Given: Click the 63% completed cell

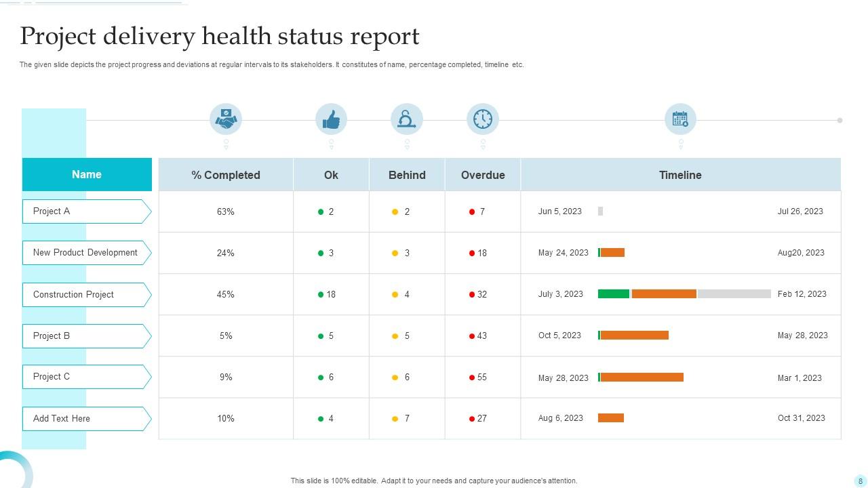Looking at the screenshot, I should [226, 212].
